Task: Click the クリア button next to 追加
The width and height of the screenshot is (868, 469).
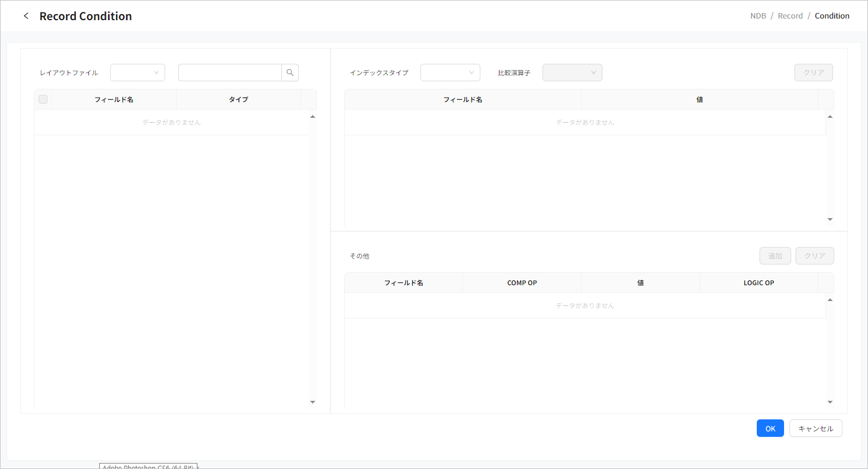Action: pos(814,256)
